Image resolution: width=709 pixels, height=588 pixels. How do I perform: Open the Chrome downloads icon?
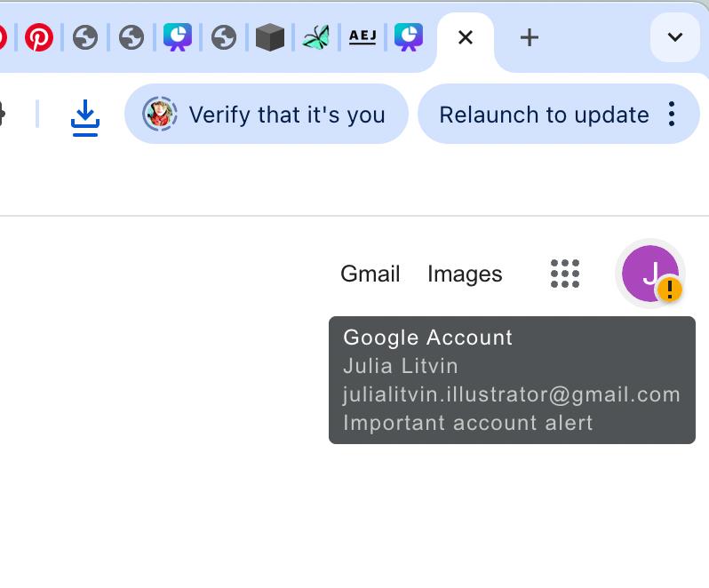click(x=85, y=115)
